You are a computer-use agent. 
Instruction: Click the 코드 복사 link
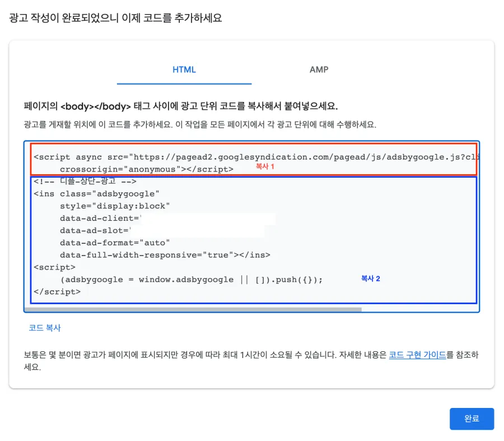coord(45,328)
